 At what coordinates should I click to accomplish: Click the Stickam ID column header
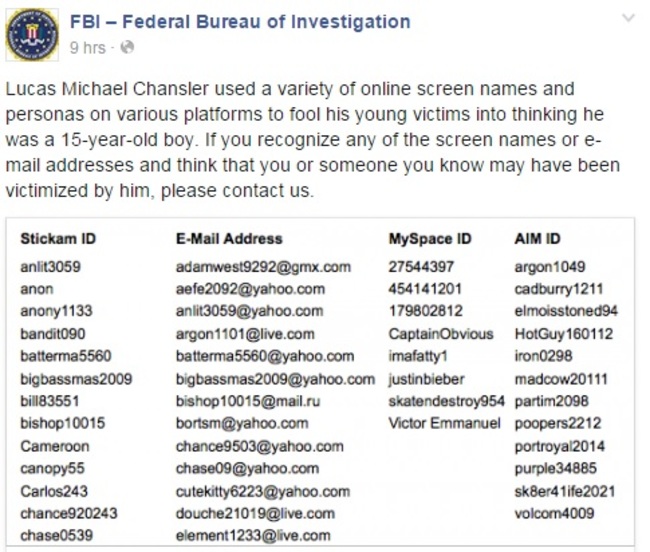58,239
